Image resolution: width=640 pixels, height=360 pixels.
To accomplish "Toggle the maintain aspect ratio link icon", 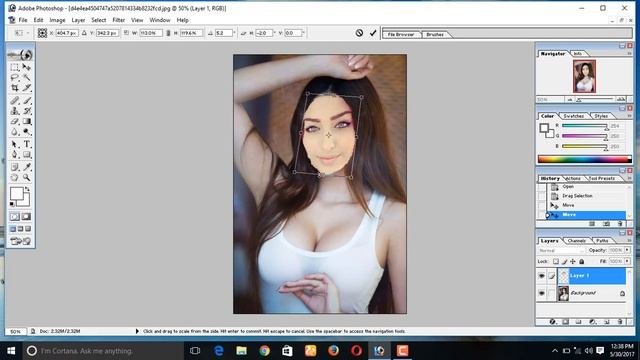I will point(168,33).
